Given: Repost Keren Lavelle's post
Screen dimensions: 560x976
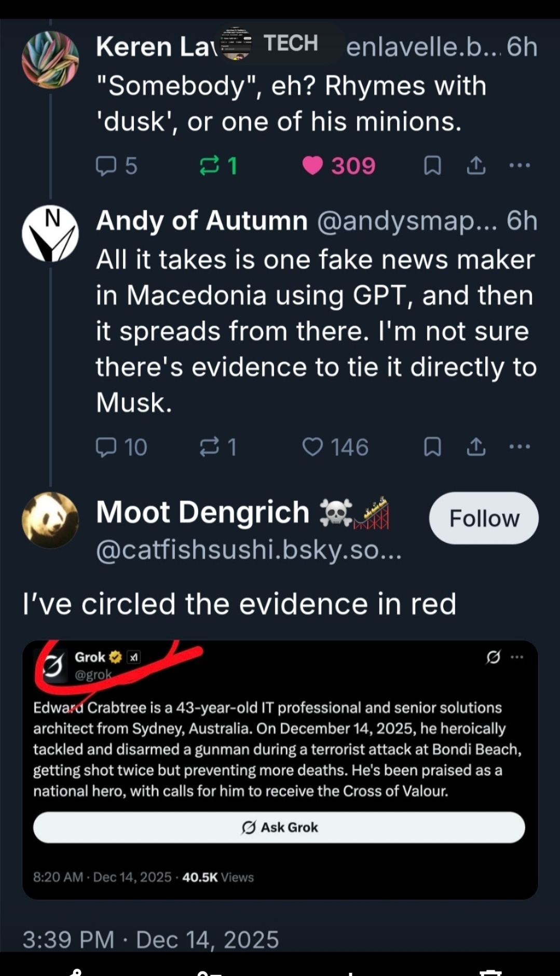Looking at the screenshot, I should click(x=210, y=166).
